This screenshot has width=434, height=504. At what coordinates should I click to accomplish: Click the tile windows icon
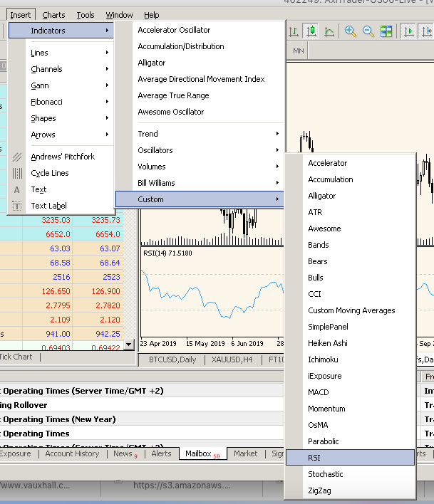pos(386,31)
